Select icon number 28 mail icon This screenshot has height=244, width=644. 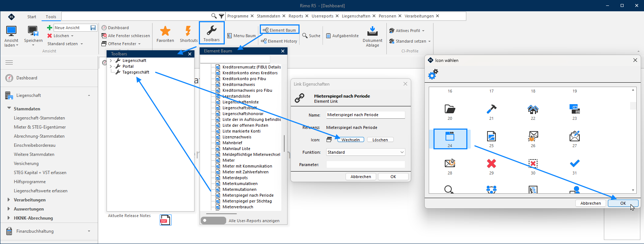pyautogui.click(x=450, y=163)
